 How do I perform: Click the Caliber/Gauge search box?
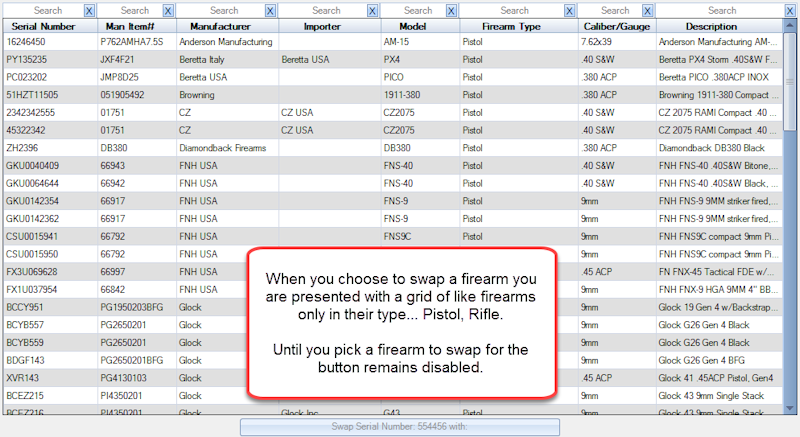[x=610, y=11]
